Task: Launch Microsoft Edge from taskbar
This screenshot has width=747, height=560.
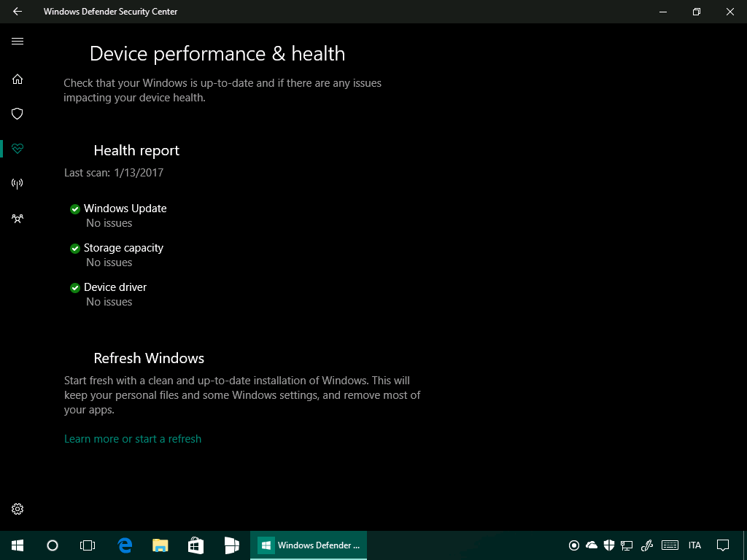Action: click(125, 545)
